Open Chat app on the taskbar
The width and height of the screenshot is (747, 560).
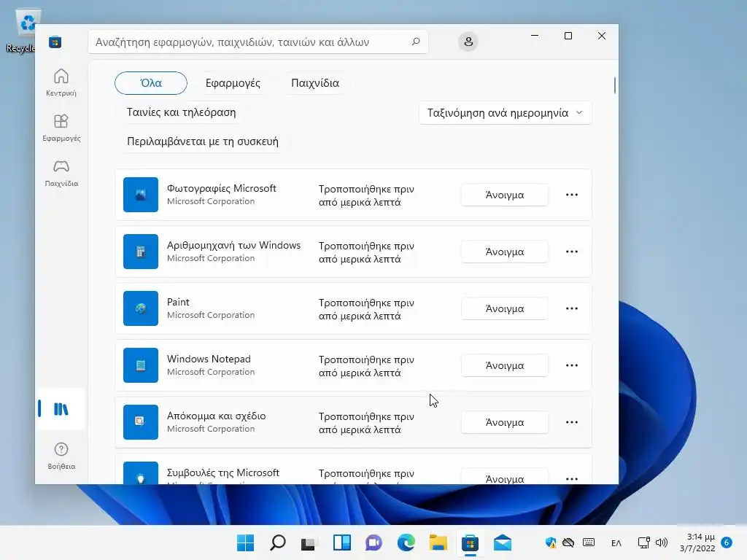[373, 542]
